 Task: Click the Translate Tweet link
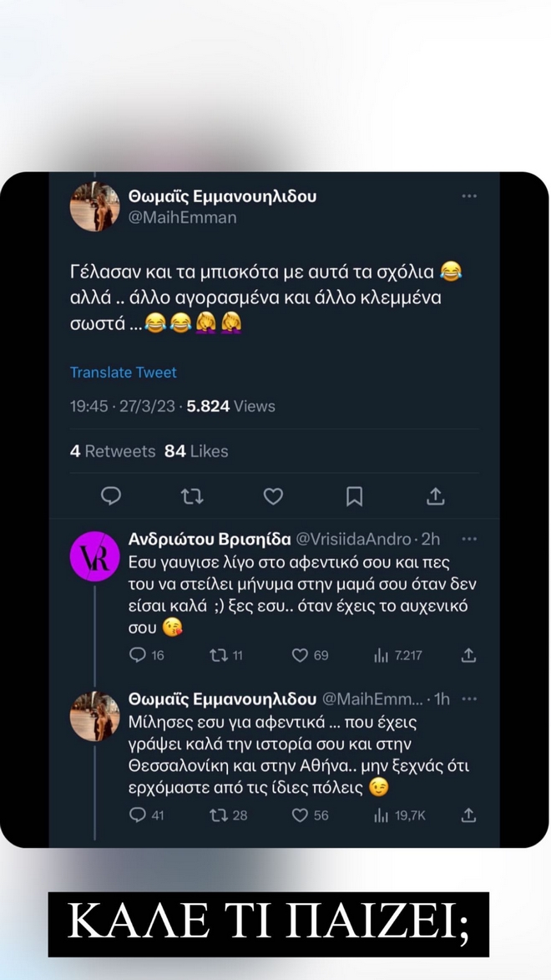(x=123, y=373)
